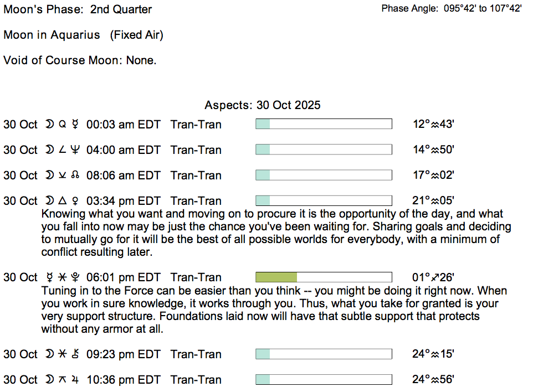Click the "Void of Course Moon: None." line
The height and width of the screenshot is (392, 533).
80,60
